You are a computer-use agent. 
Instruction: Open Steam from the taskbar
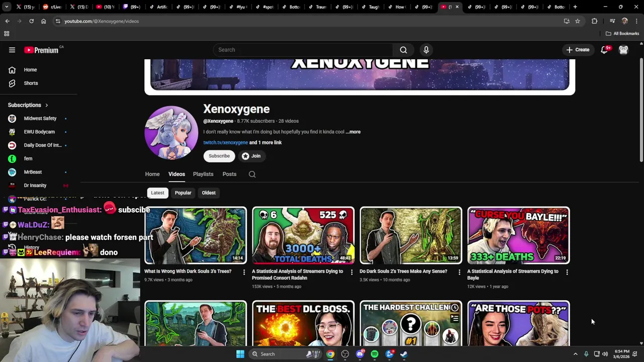tap(404, 354)
